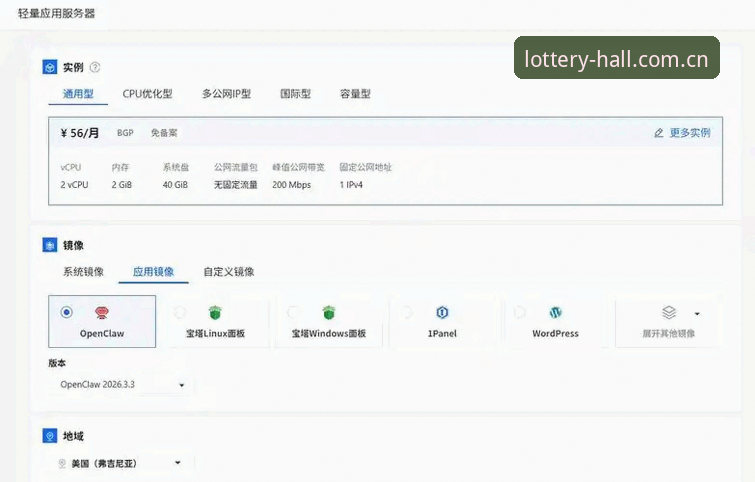Click the 无固定流量 value
Viewport: 755px width, 482px height.
(x=236, y=185)
